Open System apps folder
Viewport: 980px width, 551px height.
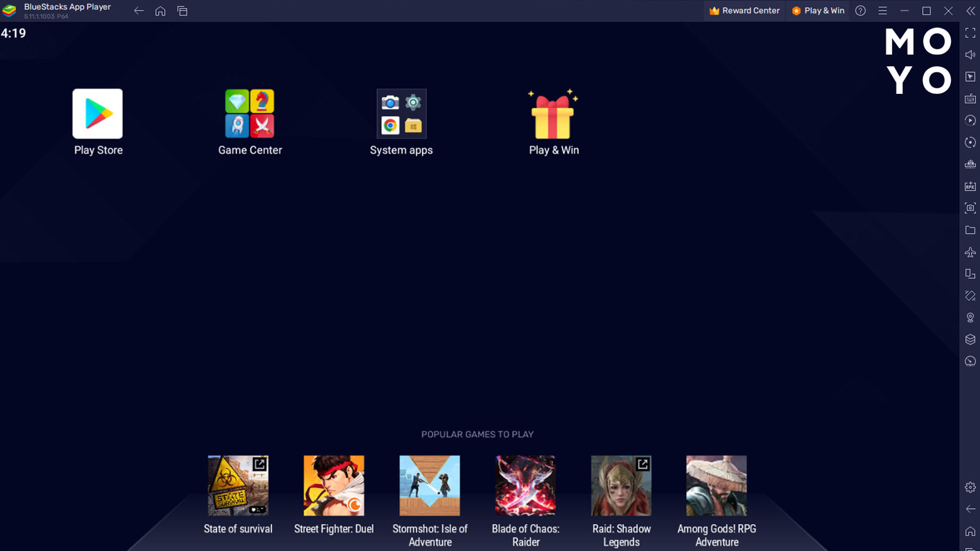(x=401, y=113)
